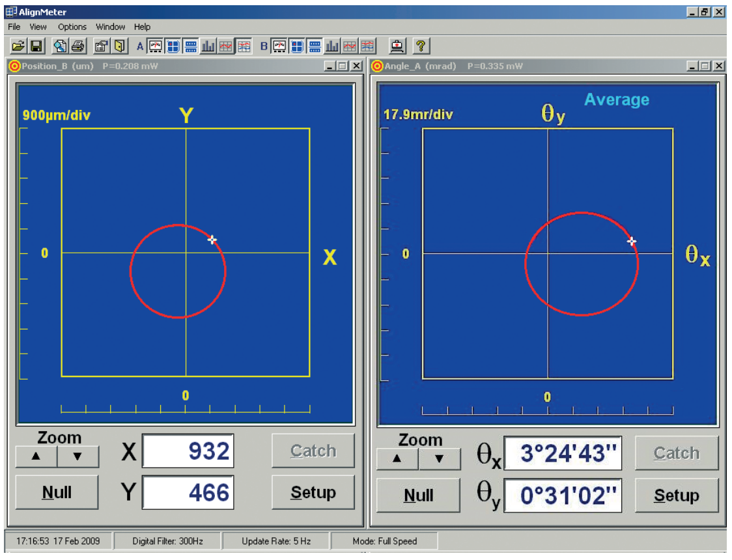Zoom in the Angle_A window with up arrow
732x560 pixels.
click(397, 458)
